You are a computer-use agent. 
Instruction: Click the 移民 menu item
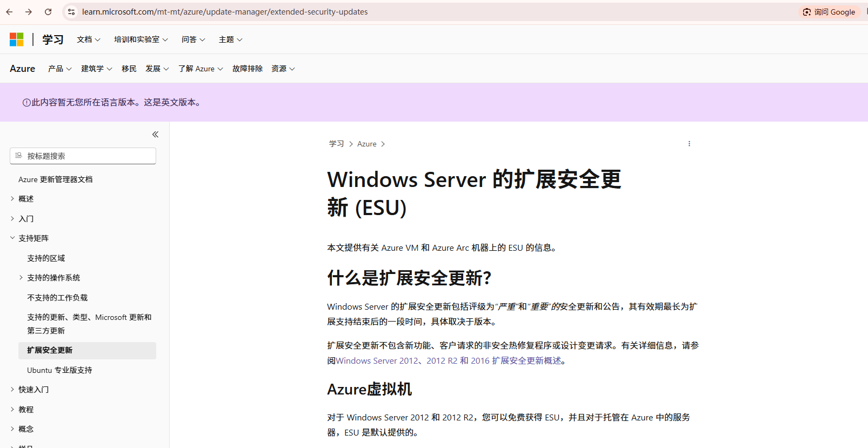129,69
